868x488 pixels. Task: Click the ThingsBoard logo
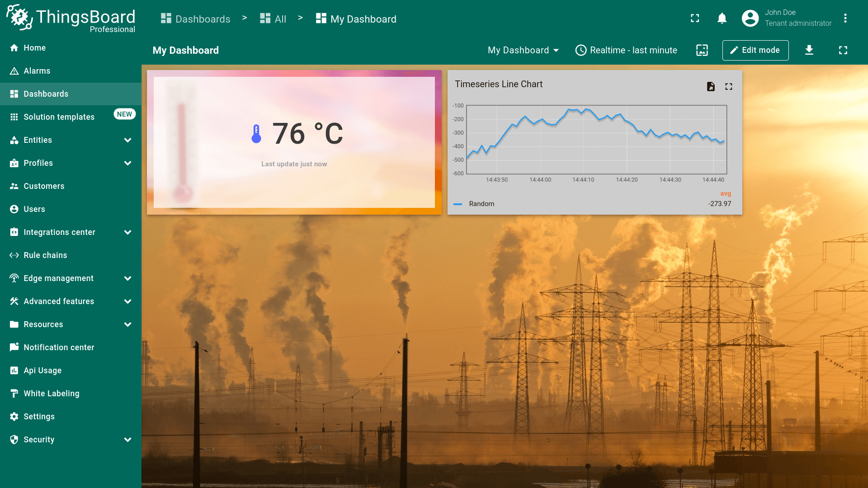[x=71, y=19]
